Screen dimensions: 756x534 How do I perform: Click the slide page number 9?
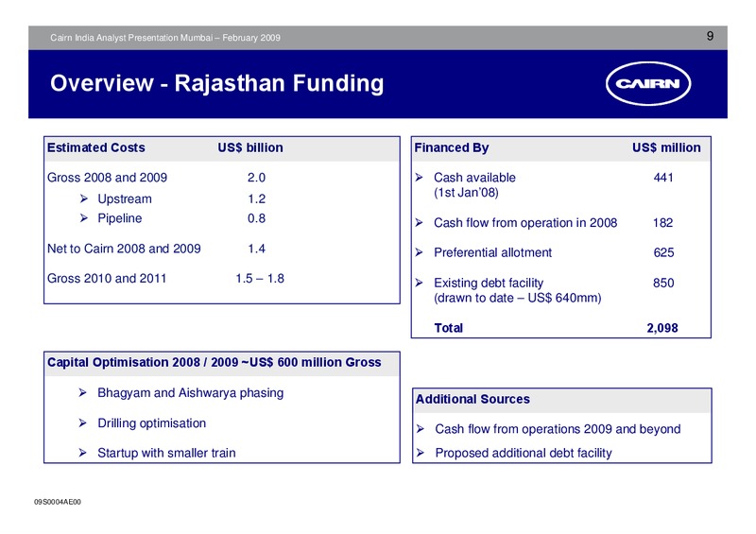click(x=710, y=36)
